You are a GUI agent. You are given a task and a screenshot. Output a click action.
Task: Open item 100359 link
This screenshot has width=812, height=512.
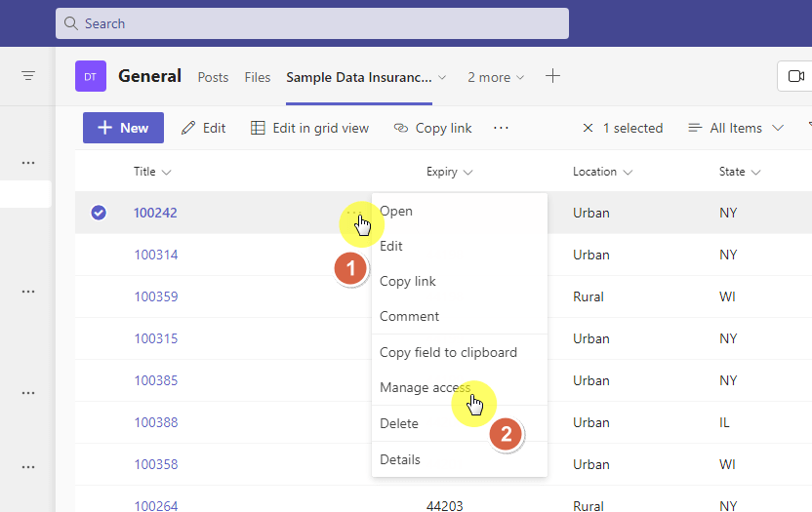pyautogui.click(x=156, y=296)
